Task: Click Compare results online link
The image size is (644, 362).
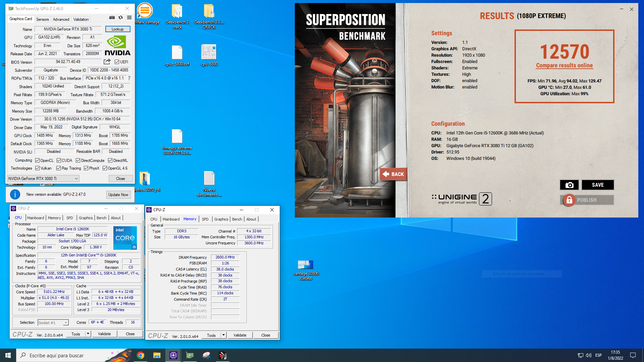Action: click(564, 66)
